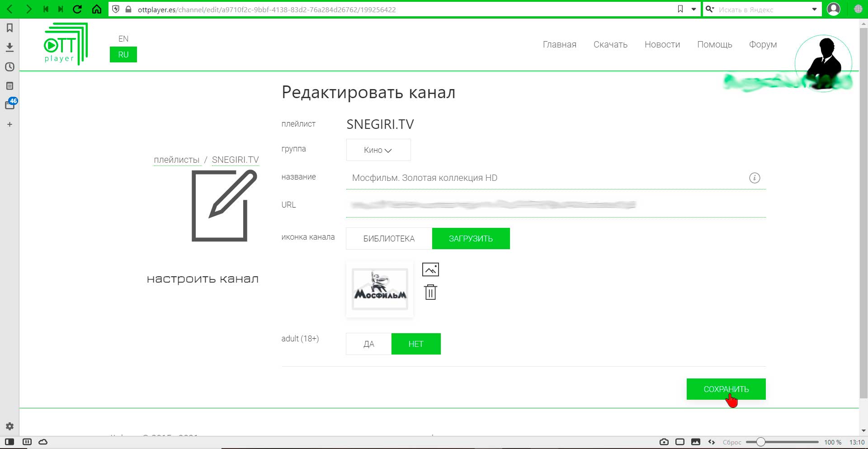Screen dimensions: 868x449
Task: Open the Новости menu item
Action: 662,44
